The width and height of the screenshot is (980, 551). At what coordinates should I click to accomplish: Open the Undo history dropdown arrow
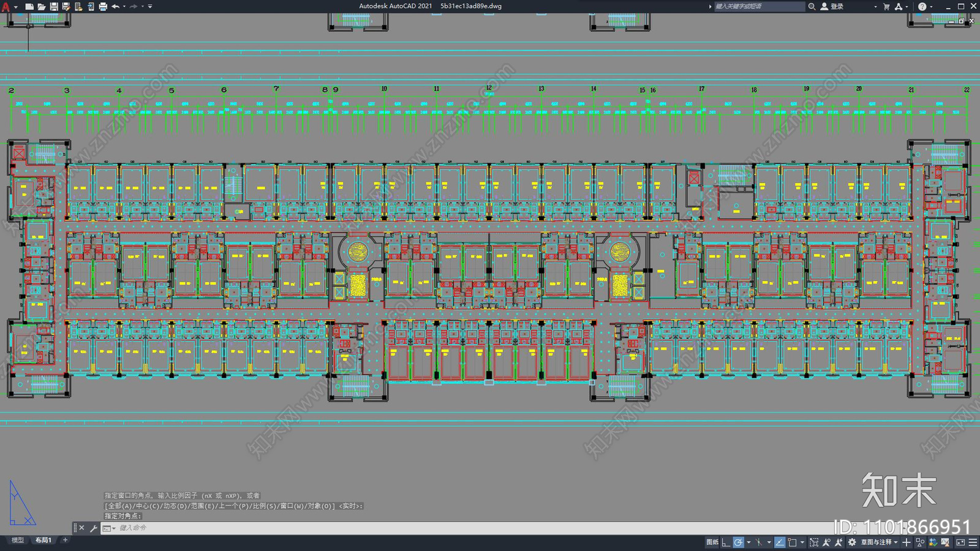[124, 7]
